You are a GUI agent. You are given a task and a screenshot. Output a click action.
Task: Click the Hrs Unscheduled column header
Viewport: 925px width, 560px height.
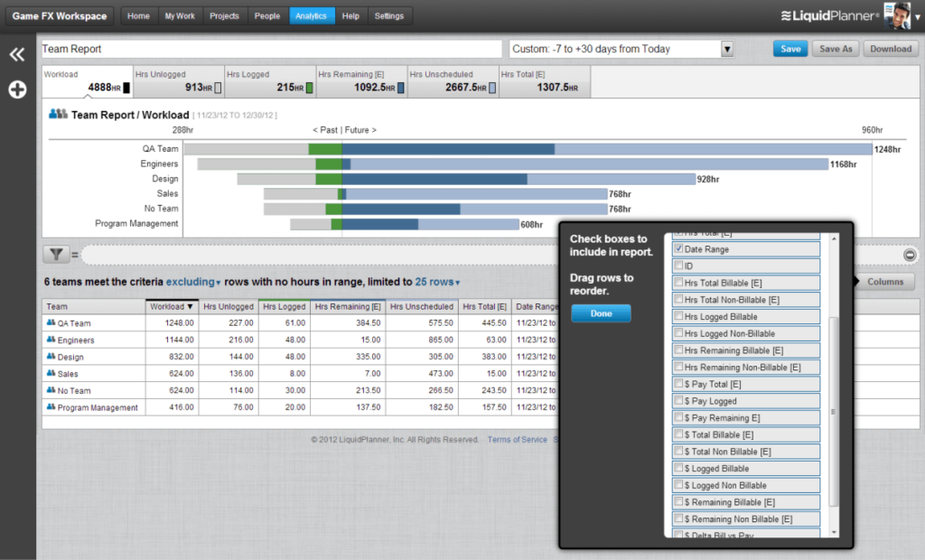(x=422, y=307)
